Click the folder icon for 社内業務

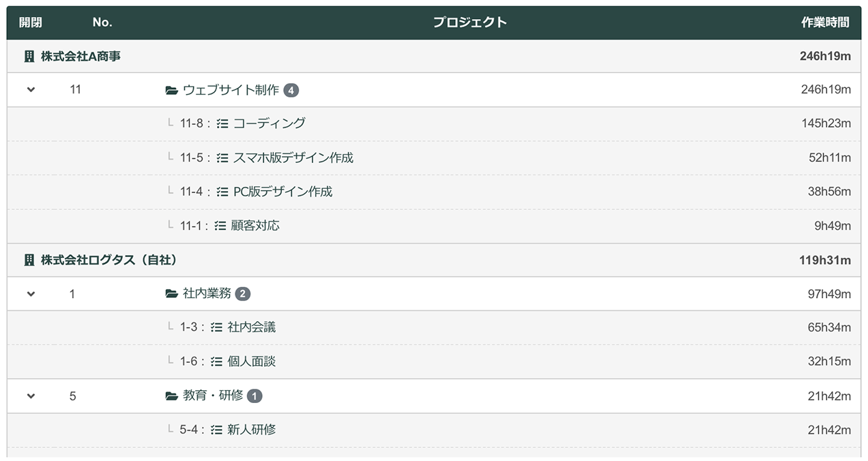(x=172, y=294)
